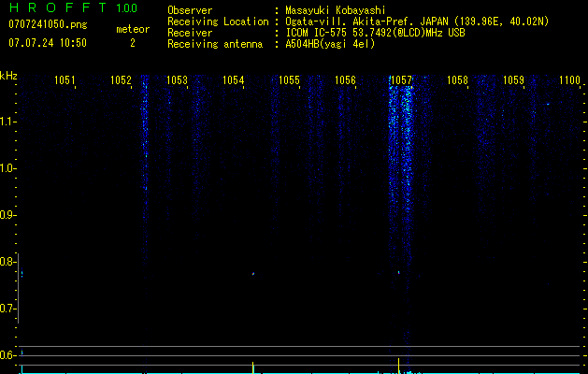The width and height of the screenshot is (588, 374).
Task: Select the Ogata-vill. Akita-Pref. JAPAN location text
Action: coord(417,22)
